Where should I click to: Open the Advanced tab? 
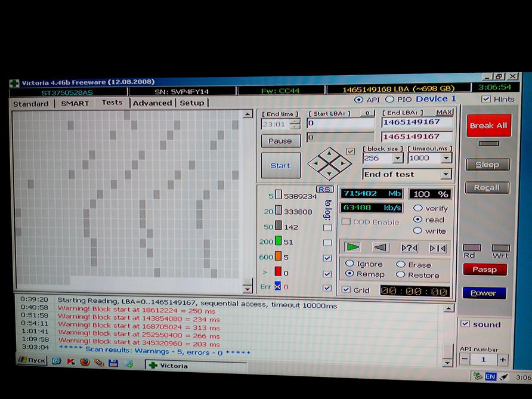pyautogui.click(x=152, y=103)
